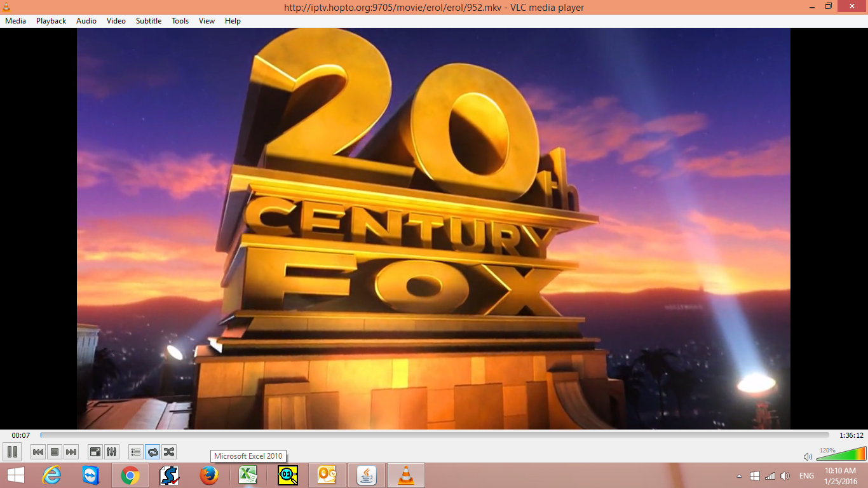This screenshot has height=488, width=868.
Task: Open the Media menu
Action: point(15,21)
